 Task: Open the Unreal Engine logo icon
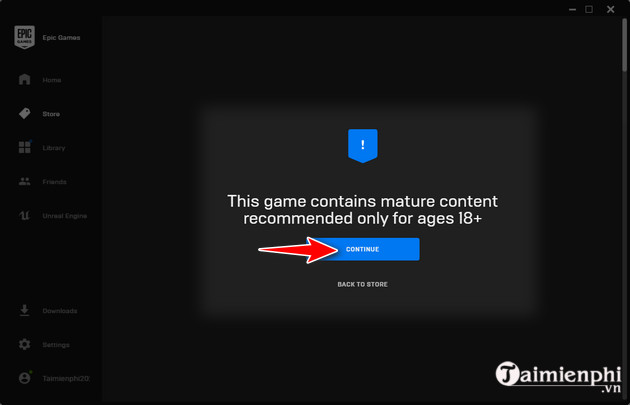[x=25, y=216]
